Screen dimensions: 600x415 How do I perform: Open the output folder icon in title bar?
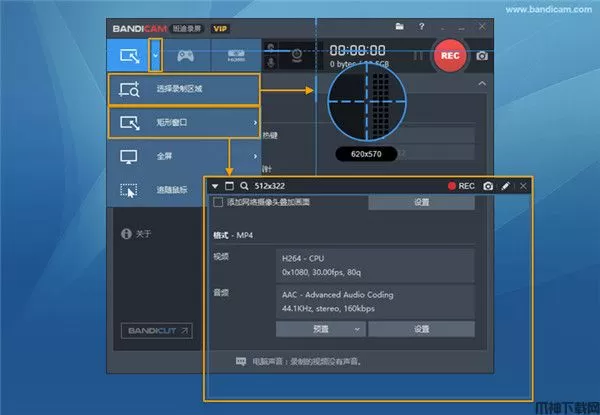click(399, 26)
